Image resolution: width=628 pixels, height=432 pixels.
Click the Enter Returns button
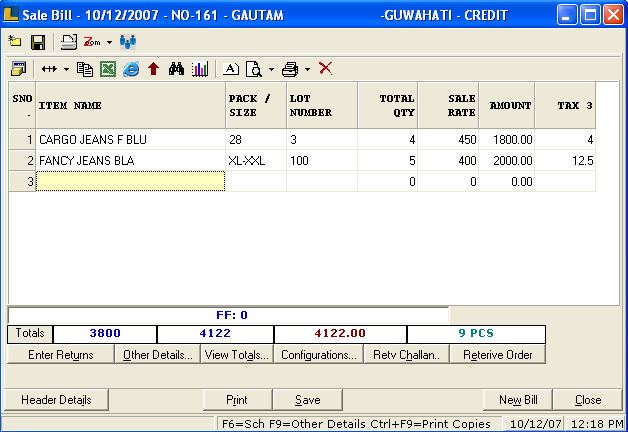60,355
